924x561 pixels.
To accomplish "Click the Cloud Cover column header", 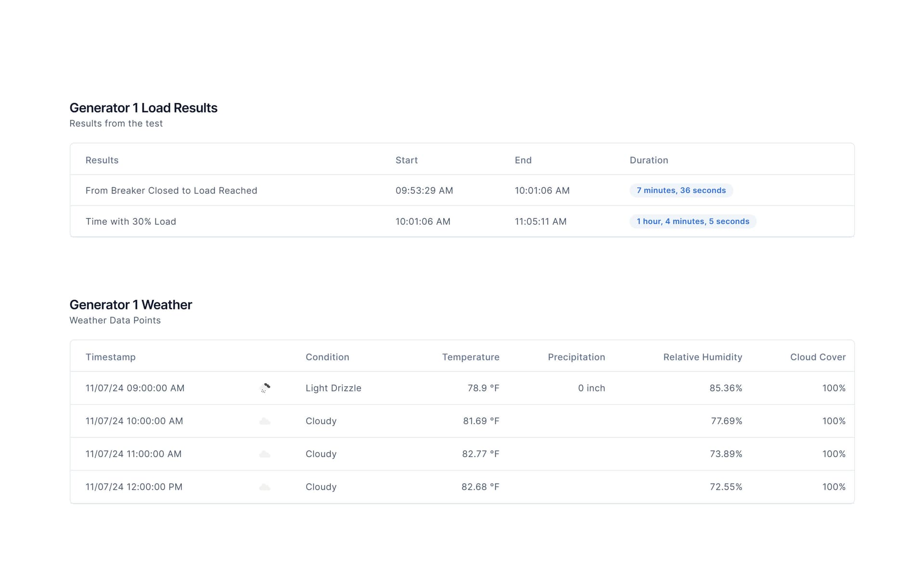I will point(818,357).
